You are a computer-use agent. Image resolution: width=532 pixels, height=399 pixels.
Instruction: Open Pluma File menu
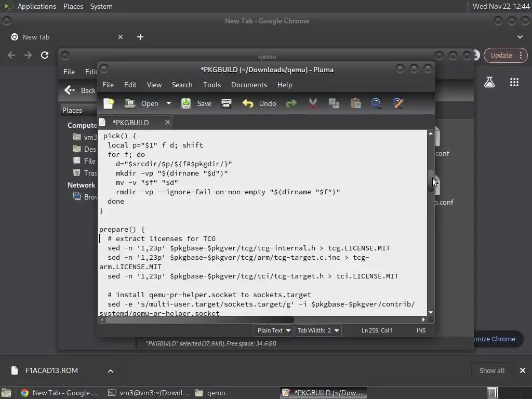point(108,85)
